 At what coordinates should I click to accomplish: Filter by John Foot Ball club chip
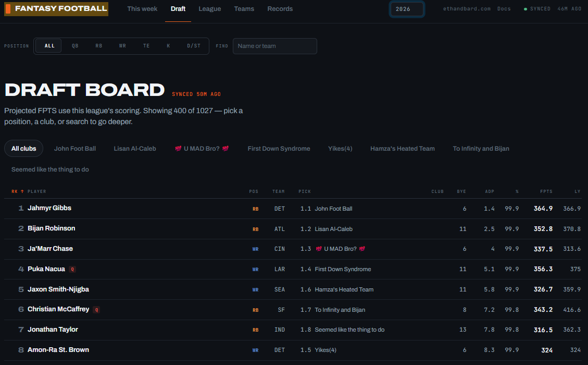[x=75, y=148]
